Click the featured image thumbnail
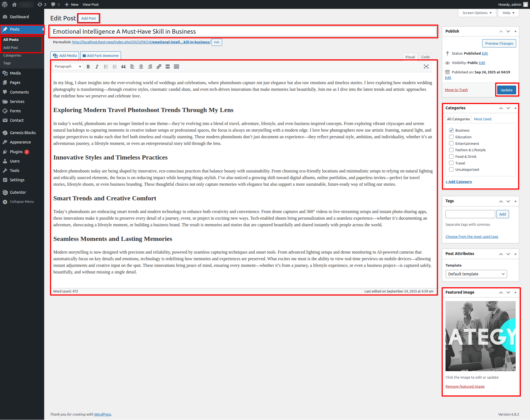The width and height of the screenshot is (530, 420). [x=480, y=336]
